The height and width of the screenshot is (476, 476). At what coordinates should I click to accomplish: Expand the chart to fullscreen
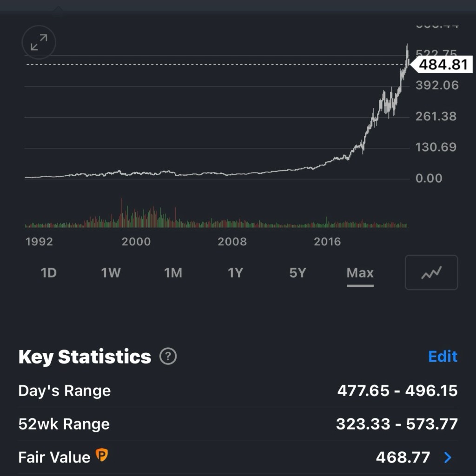39,43
